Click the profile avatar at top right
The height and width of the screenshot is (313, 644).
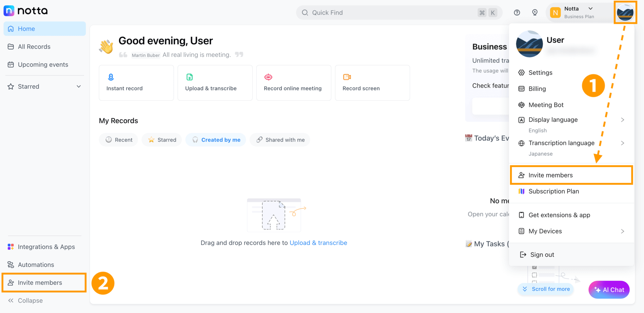coord(625,13)
